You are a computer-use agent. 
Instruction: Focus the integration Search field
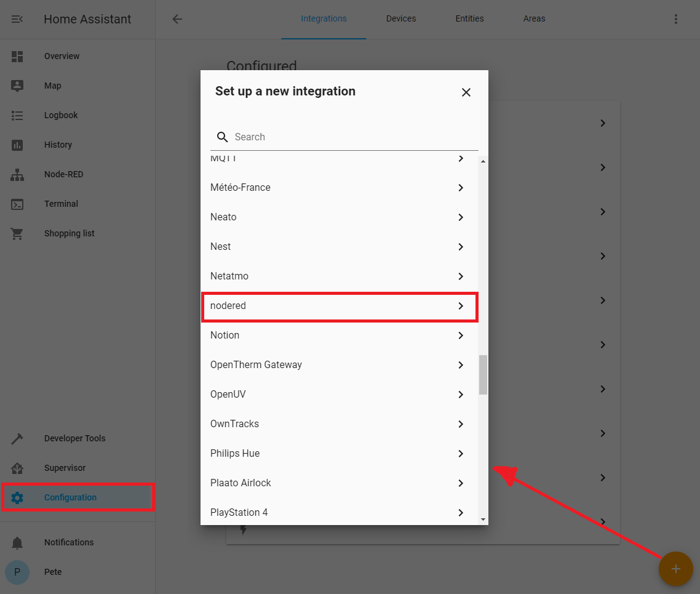344,137
